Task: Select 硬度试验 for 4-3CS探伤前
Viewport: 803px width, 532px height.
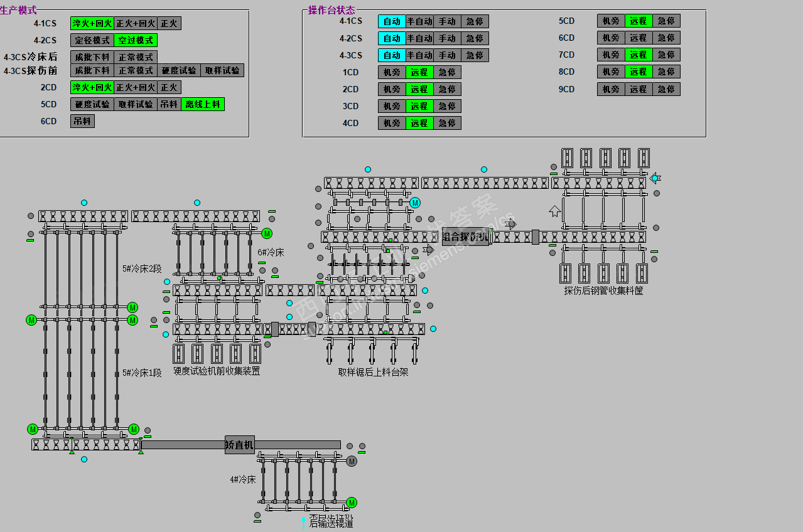Action: pos(179,70)
